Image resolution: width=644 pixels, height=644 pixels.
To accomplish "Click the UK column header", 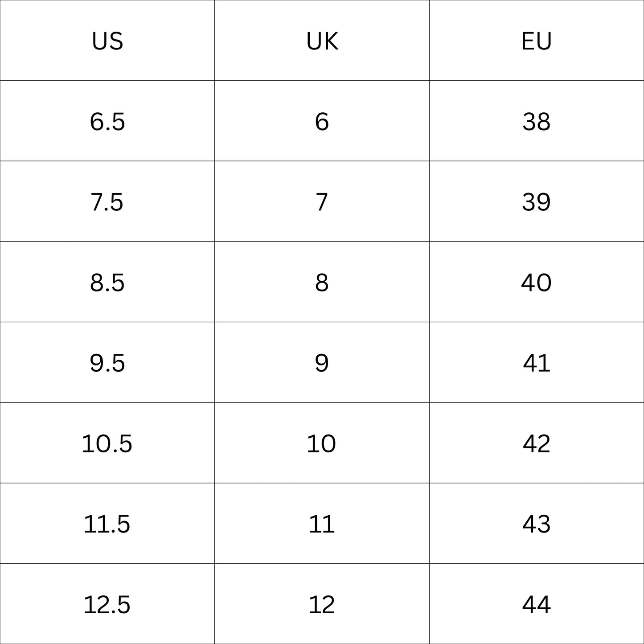I will (322, 41).
